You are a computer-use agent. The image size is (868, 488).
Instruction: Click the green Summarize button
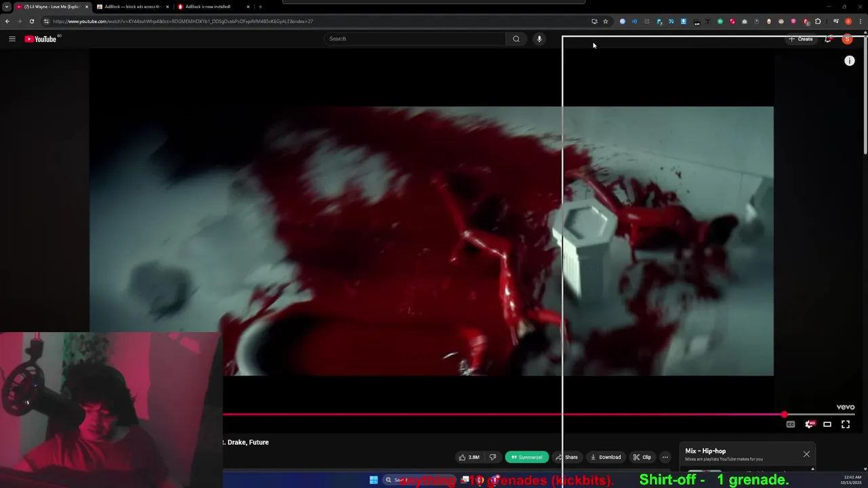click(x=526, y=457)
